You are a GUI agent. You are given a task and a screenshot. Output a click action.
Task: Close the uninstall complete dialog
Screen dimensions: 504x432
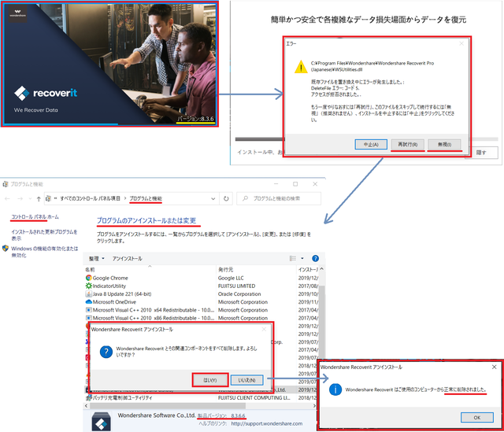494,367
